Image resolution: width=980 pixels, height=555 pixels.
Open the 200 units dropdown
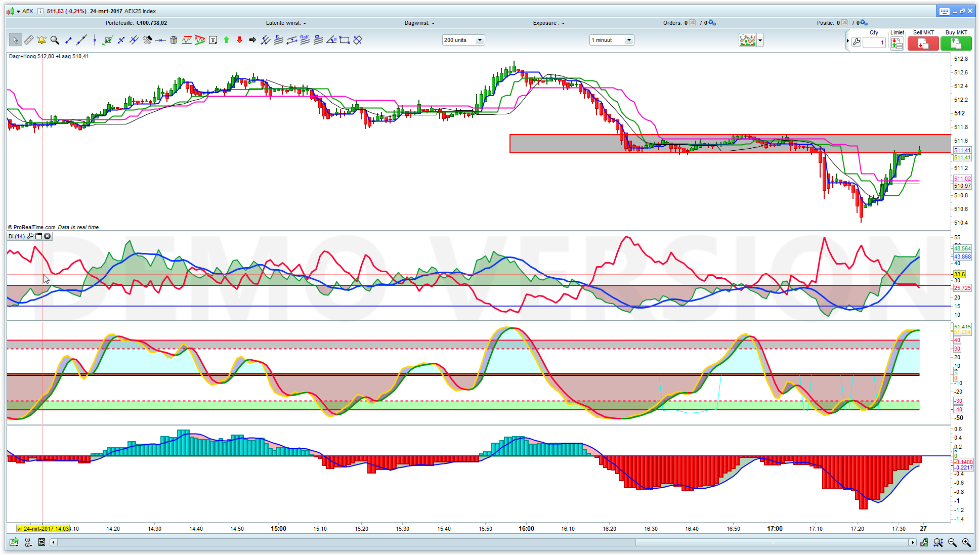[x=479, y=40]
